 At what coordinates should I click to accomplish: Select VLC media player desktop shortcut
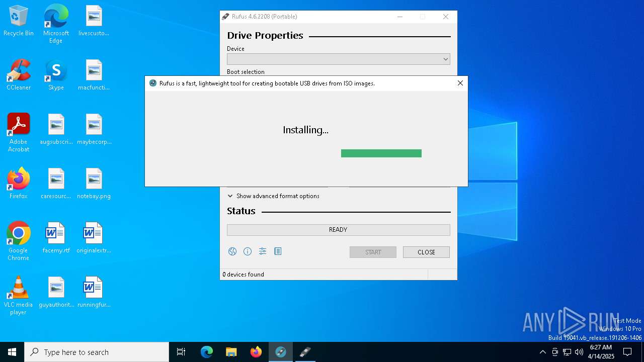(x=19, y=296)
